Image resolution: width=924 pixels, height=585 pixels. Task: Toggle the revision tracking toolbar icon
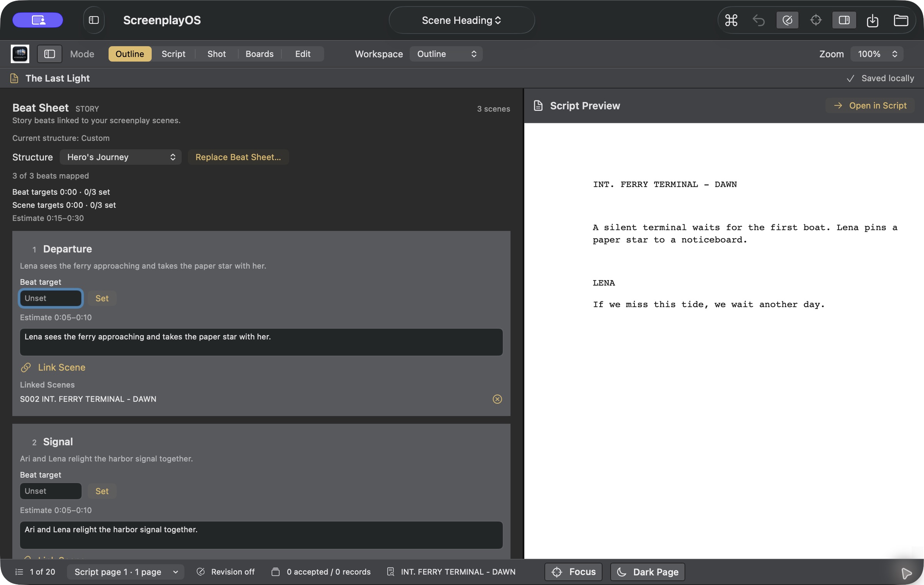coord(787,20)
